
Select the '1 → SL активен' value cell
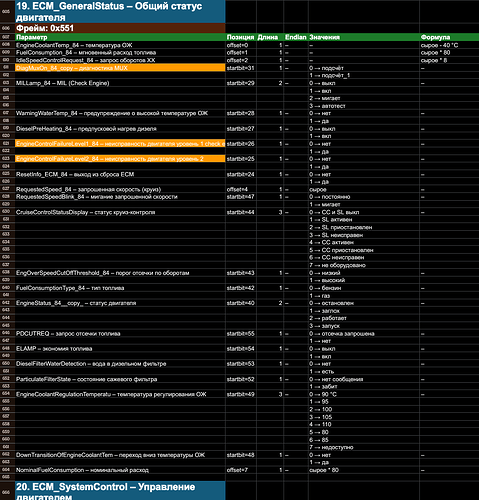point(364,220)
